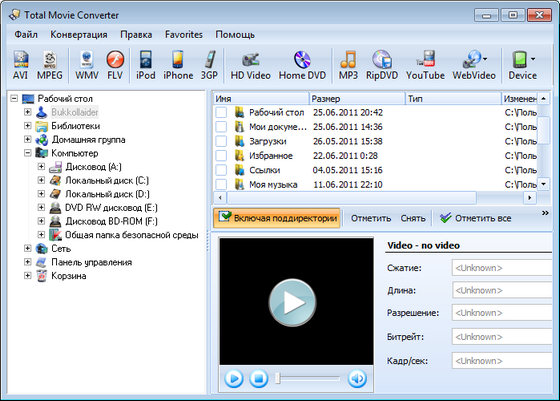This screenshot has height=401, width=560.
Task: Click the Снять button
Action: pyautogui.click(x=413, y=218)
